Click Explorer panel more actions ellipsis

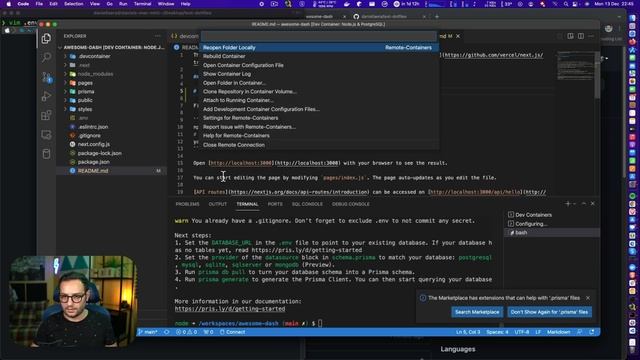click(x=158, y=36)
